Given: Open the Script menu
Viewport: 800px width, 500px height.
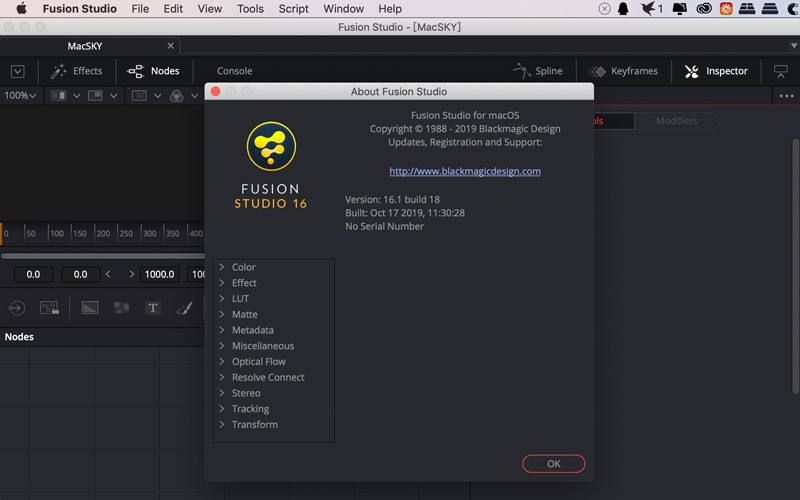Looking at the screenshot, I should tap(293, 9).
